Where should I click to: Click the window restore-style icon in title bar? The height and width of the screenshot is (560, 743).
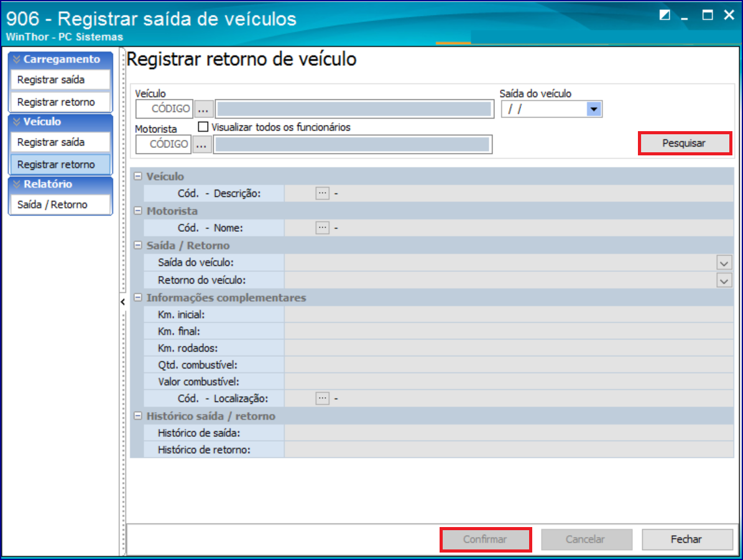pos(664,15)
